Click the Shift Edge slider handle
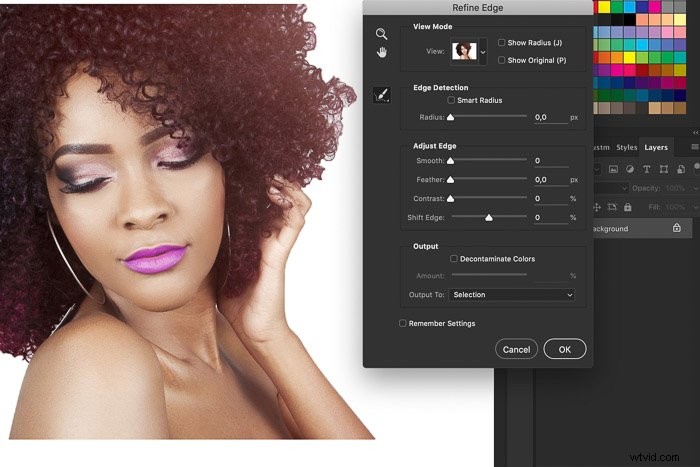 (x=489, y=217)
